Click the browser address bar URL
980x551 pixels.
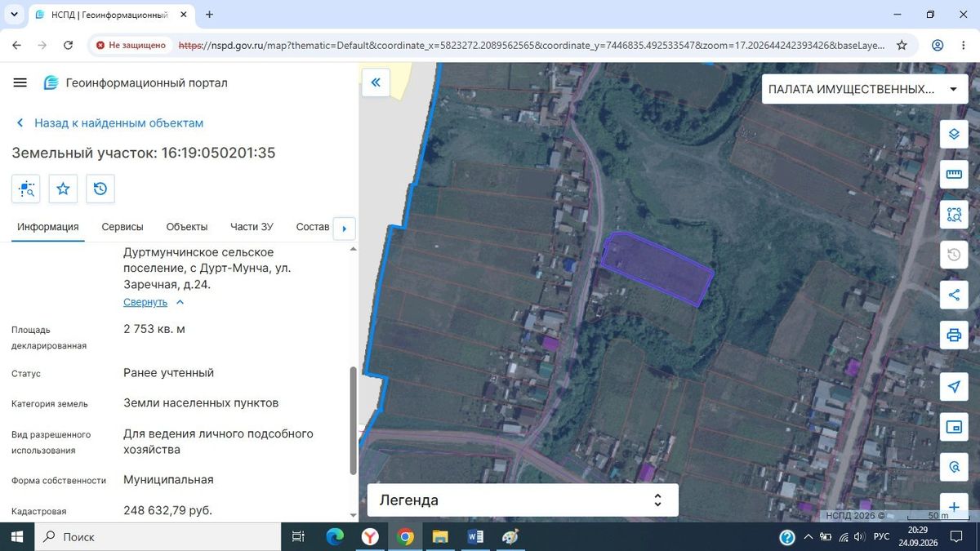coord(532,46)
